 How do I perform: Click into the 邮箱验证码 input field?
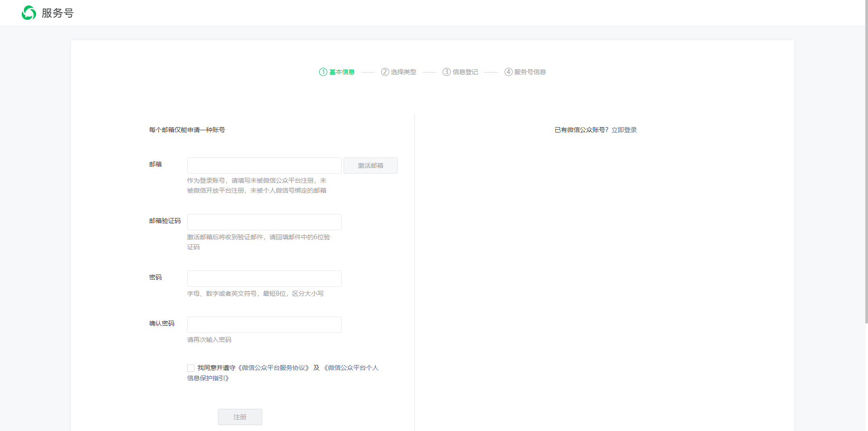[x=264, y=222]
